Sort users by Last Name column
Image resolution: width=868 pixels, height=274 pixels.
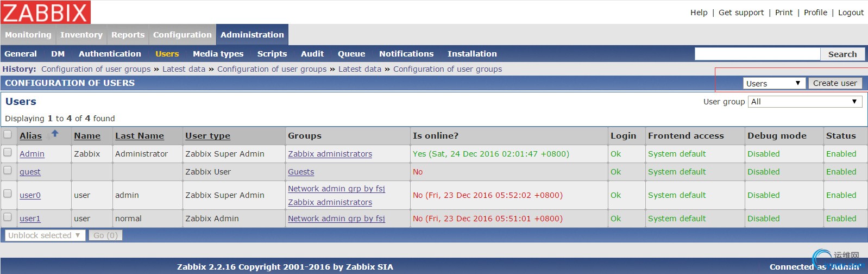(140, 136)
